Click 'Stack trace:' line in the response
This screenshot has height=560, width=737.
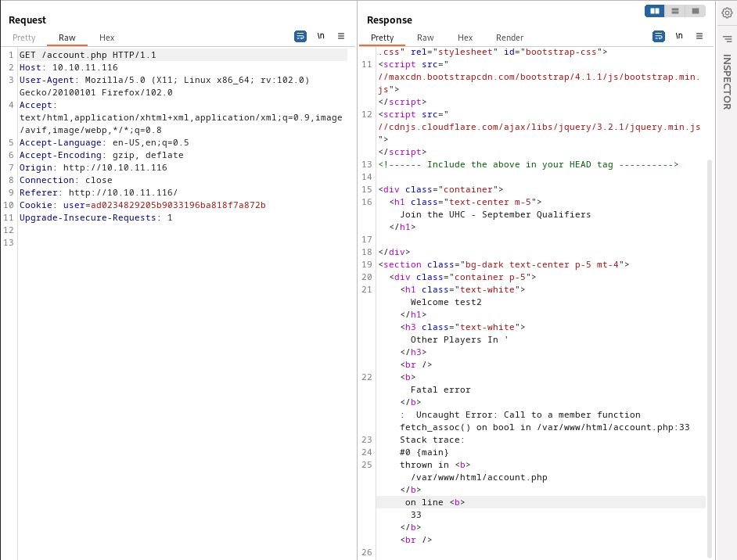[x=432, y=440]
